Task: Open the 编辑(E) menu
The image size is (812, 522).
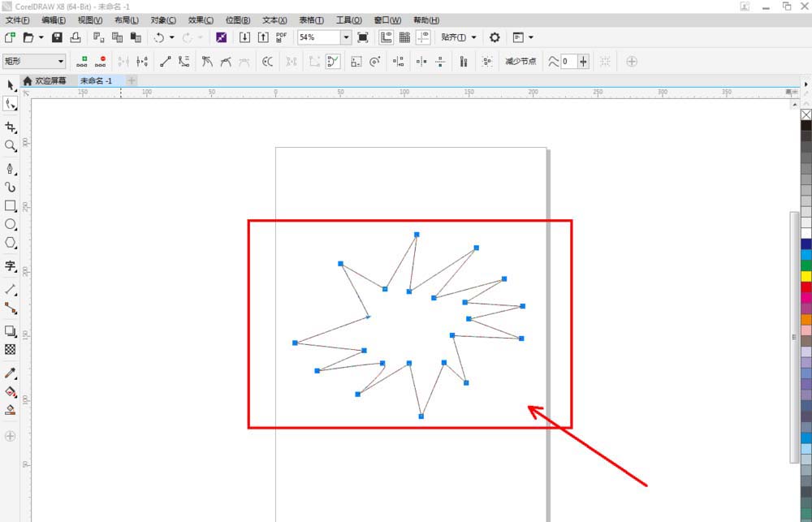Action: 54,20
